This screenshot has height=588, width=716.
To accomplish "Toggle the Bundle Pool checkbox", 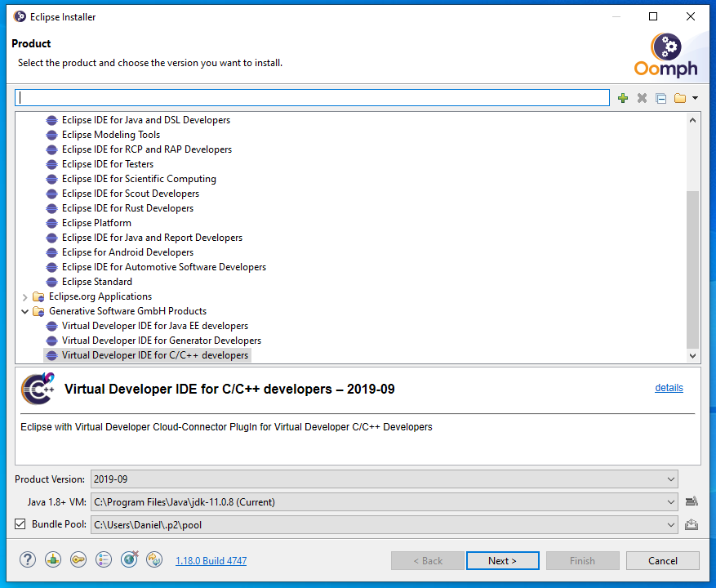I will click(x=20, y=524).
